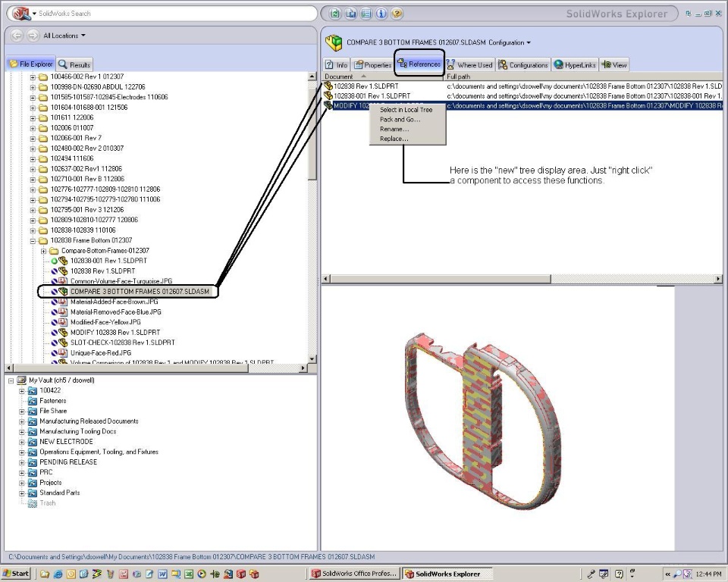Choose Replace from the context menu
This screenshot has width=728, height=582.
(394, 139)
